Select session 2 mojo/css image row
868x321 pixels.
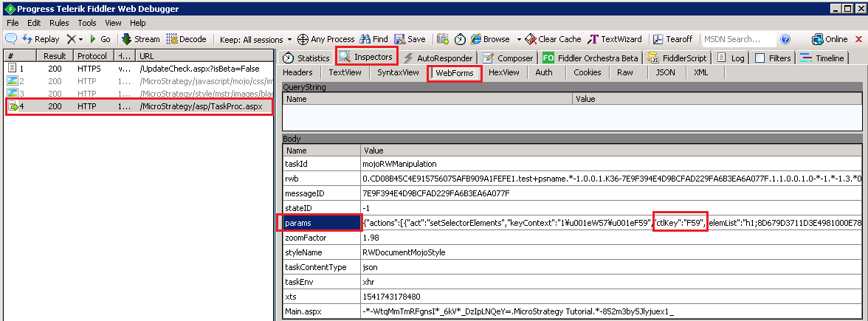click(x=139, y=81)
